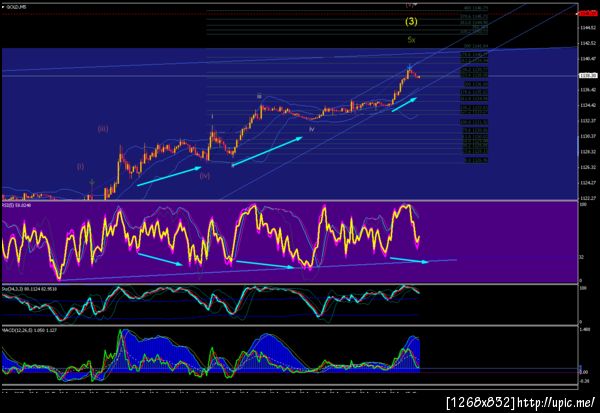This screenshot has height=413, width=600.
Task: Click the MACD scale value 1.480
Action: [585, 329]
